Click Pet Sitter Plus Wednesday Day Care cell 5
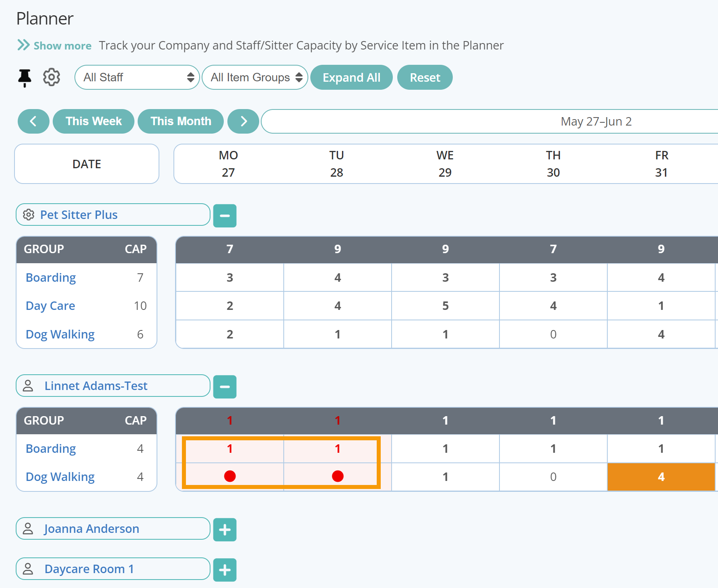 pyautogui.click(x=446, y=306)
